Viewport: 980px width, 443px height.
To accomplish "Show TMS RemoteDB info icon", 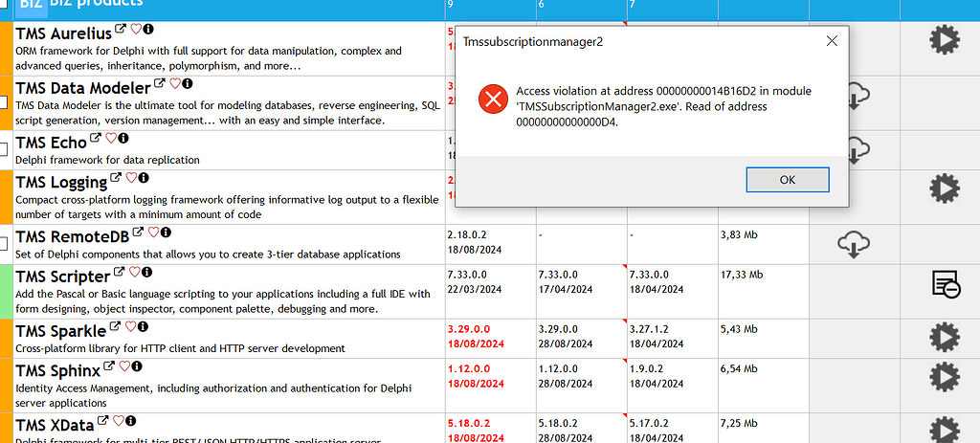I will point(166,233).
